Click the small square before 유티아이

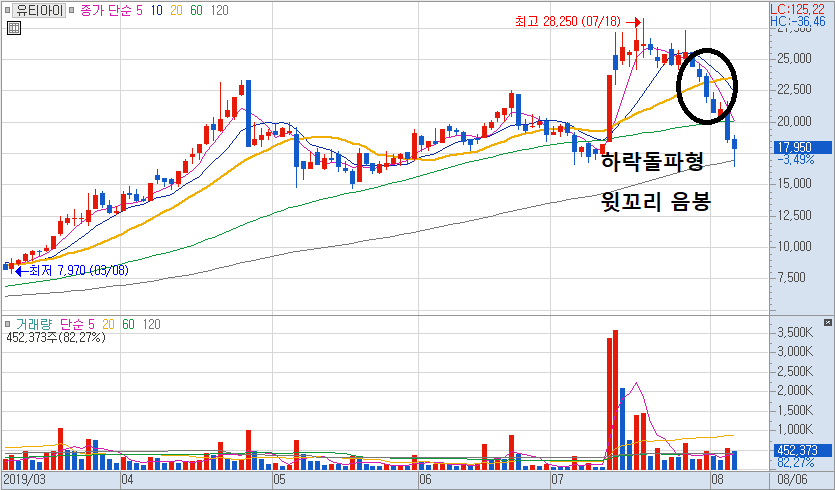(x=7, y=10)
